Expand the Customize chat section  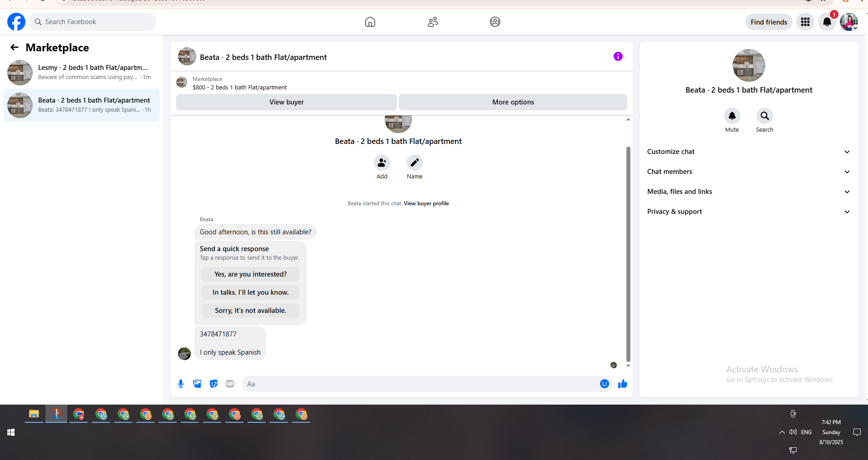[749, 152]
